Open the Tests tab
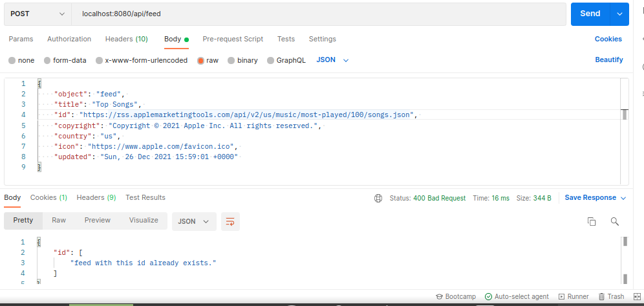 coord(286,39)
